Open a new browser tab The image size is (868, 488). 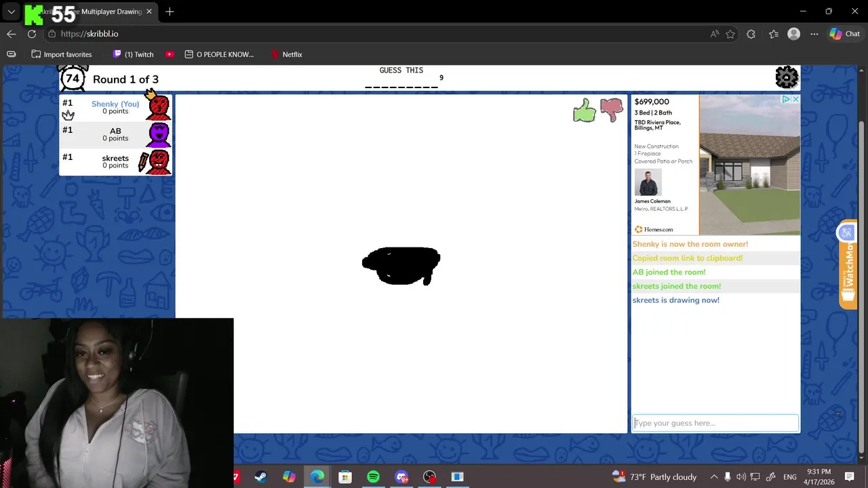(x=170, y=12)
